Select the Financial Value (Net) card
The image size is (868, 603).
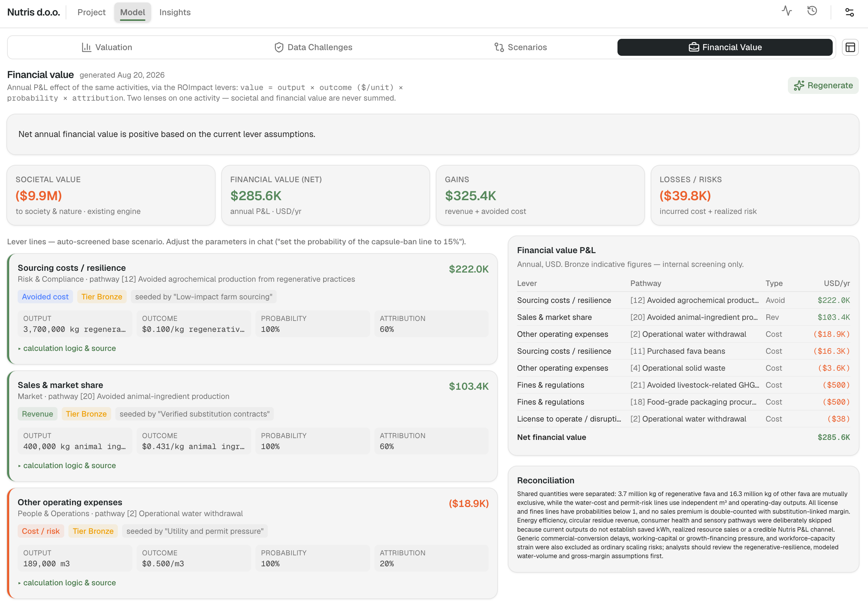325,195
